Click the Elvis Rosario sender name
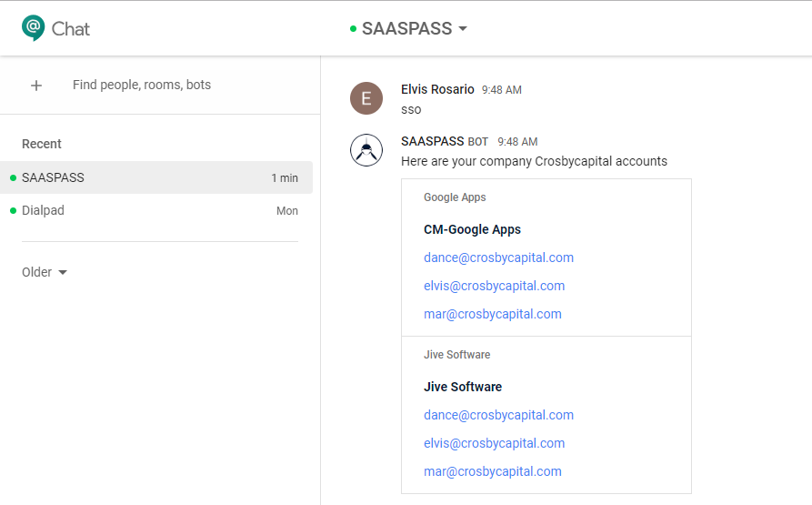 437,89
